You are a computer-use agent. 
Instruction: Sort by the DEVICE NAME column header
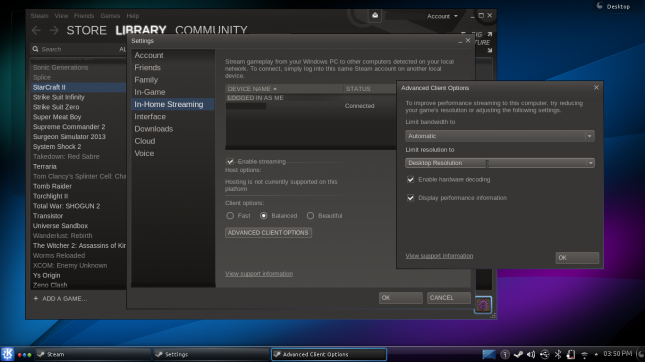[x=284, y=89]
